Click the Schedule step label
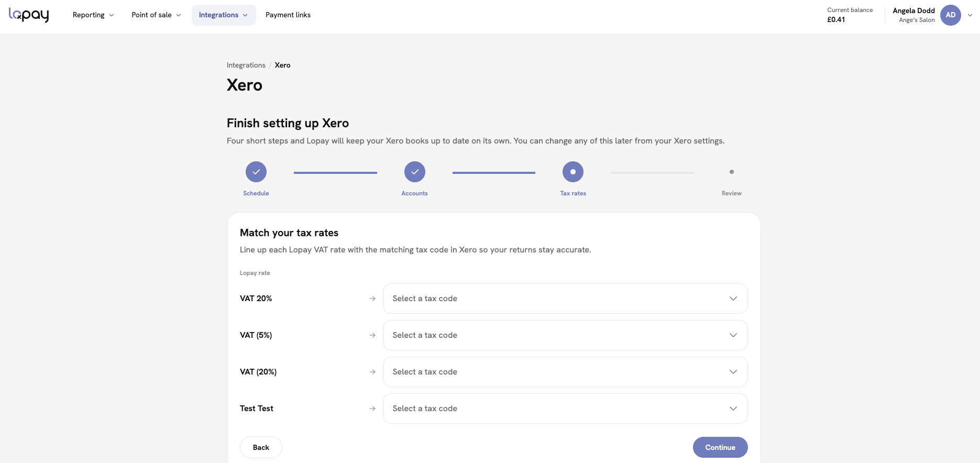 point(256,193)
